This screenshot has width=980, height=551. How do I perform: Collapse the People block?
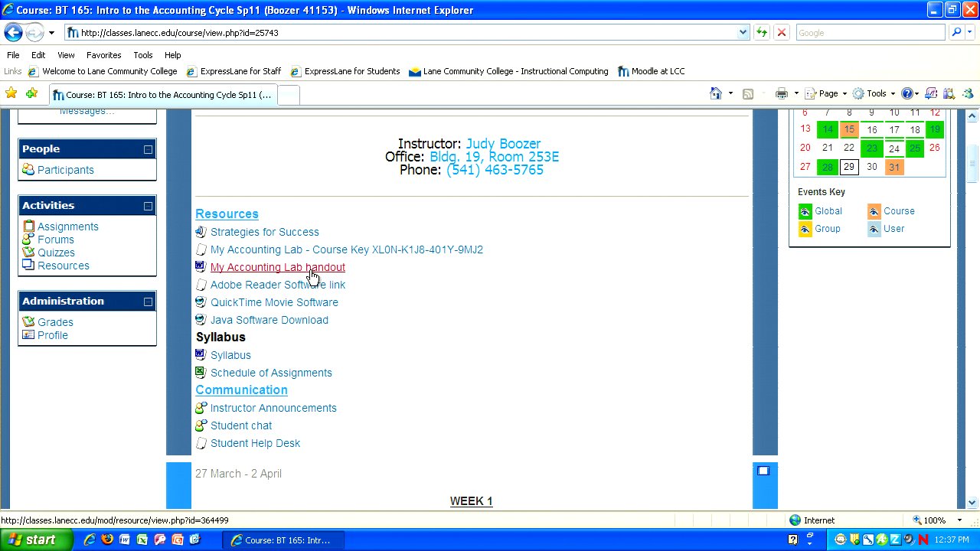click(148, 149)
